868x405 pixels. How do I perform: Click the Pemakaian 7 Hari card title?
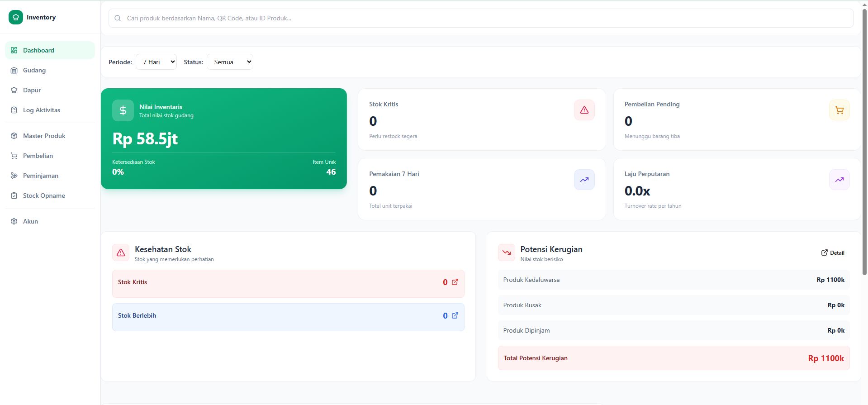pos(394,174)
